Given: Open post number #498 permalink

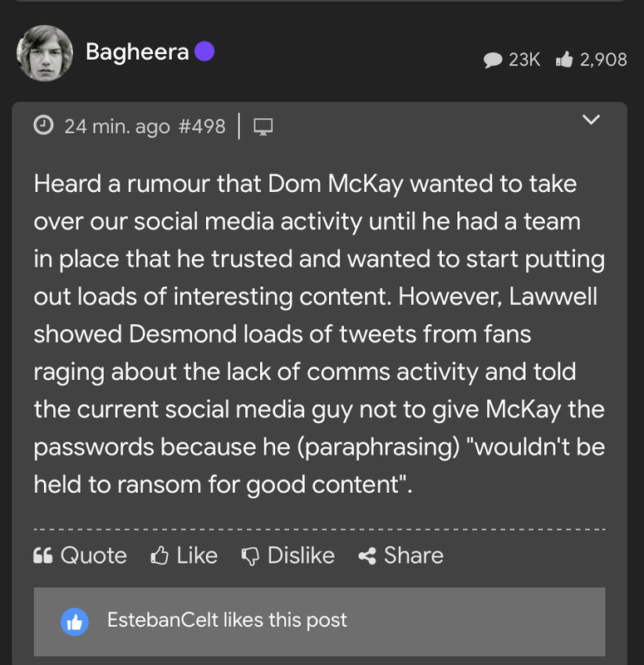Looking at the screenshot, I should click(x=202, y=126).
